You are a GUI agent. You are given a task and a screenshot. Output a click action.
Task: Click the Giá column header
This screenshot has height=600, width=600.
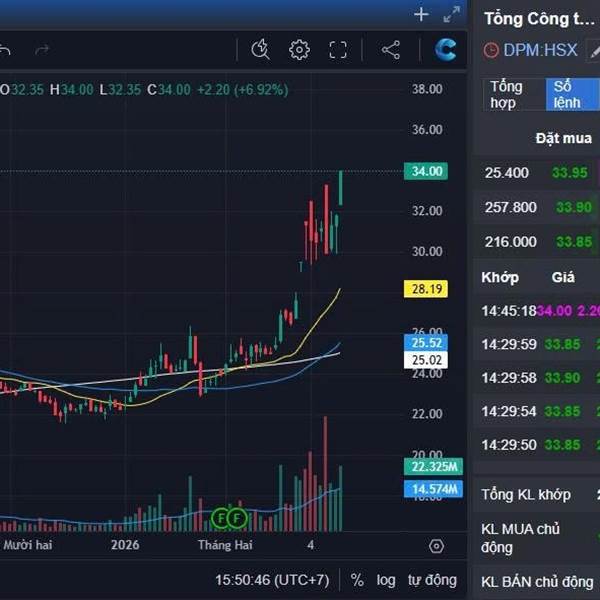(563, 277)
